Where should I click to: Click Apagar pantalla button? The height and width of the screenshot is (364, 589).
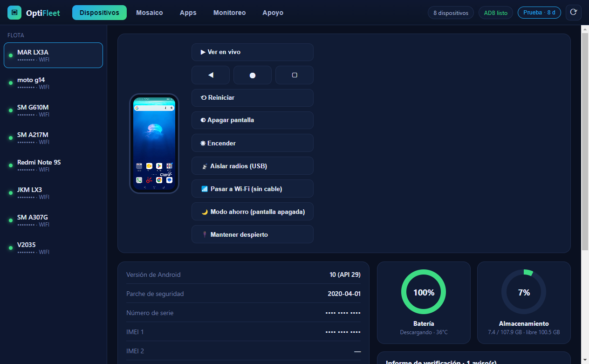click(x=253, y=120)
